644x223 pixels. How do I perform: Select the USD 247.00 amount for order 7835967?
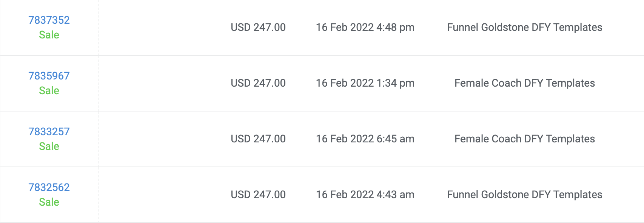pos(258,83)
